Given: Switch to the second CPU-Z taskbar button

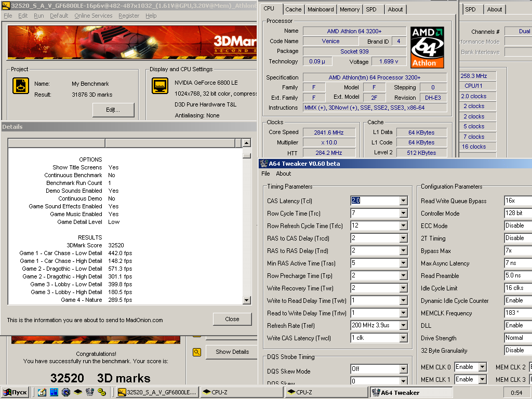Looking at the screenshot, I should [x=326, y=392].
